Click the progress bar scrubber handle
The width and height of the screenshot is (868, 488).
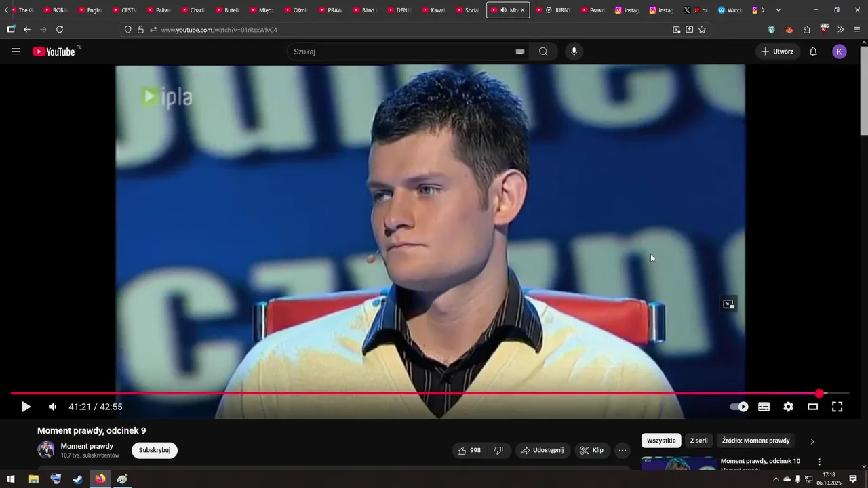click(x=820, y=393)
